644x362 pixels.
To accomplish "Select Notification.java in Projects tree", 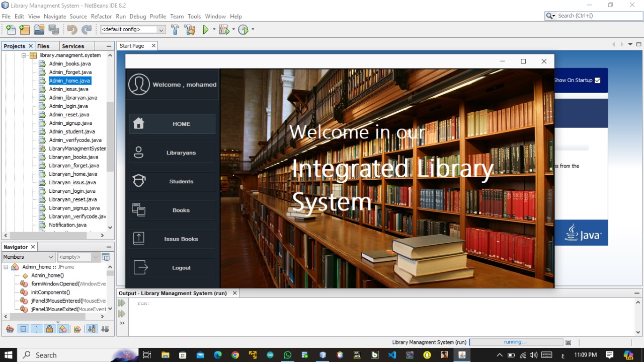I will coord(67,225).
